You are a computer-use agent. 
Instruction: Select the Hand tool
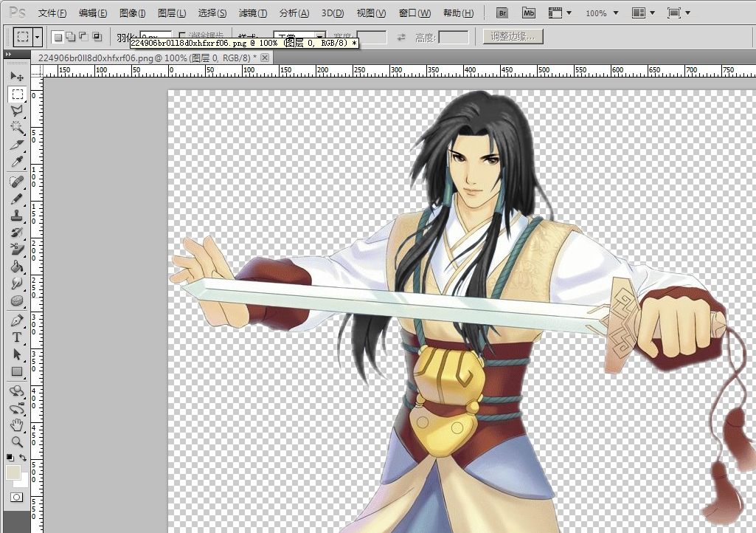(x=17, y=425)
